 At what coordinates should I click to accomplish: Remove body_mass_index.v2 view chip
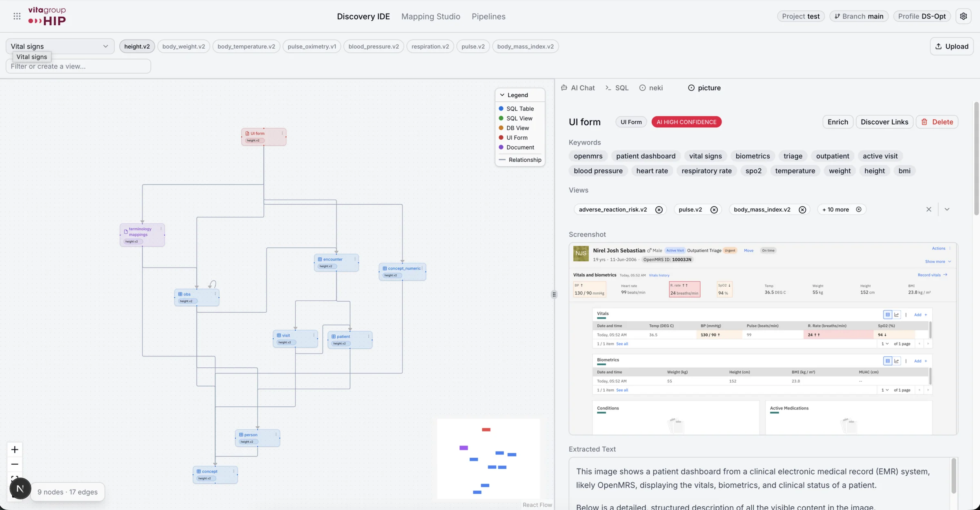[802, 209]
